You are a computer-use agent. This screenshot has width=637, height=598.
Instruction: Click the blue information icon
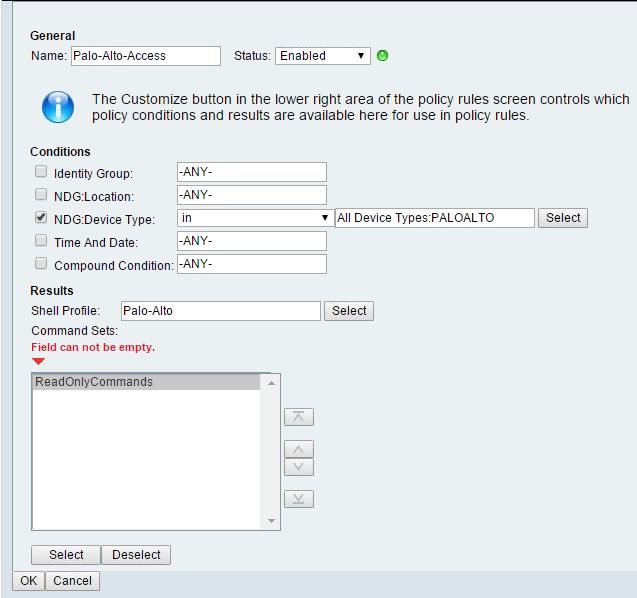(x=58, y=107)
